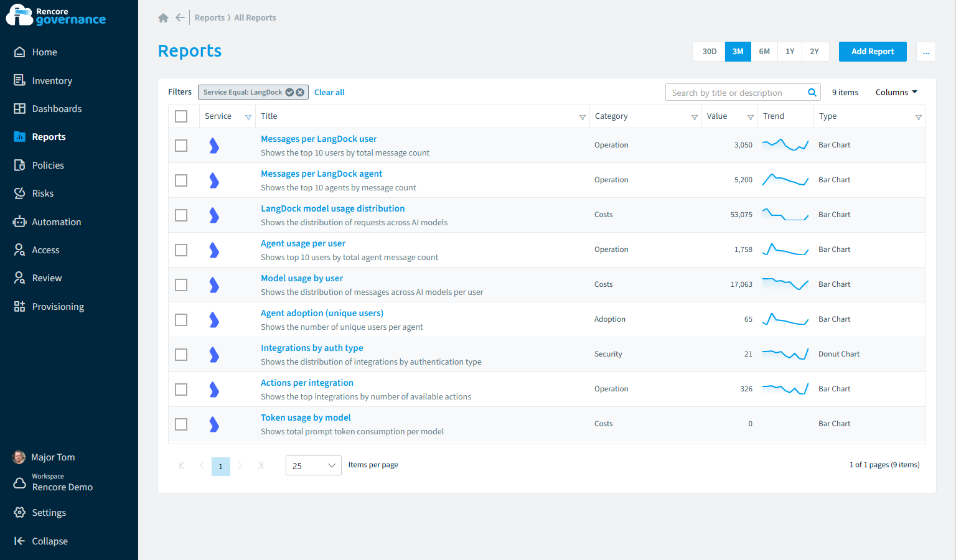956x560 pixels.
Task: Check the LangDock model usage distribution row
Action: tap(181, 215)
